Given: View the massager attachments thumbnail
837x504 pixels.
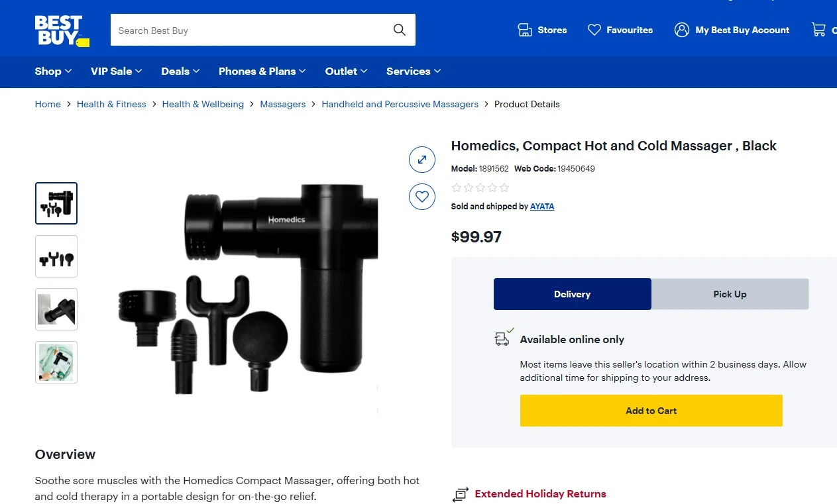Looking at the screenshot, I should click(56, 256).
